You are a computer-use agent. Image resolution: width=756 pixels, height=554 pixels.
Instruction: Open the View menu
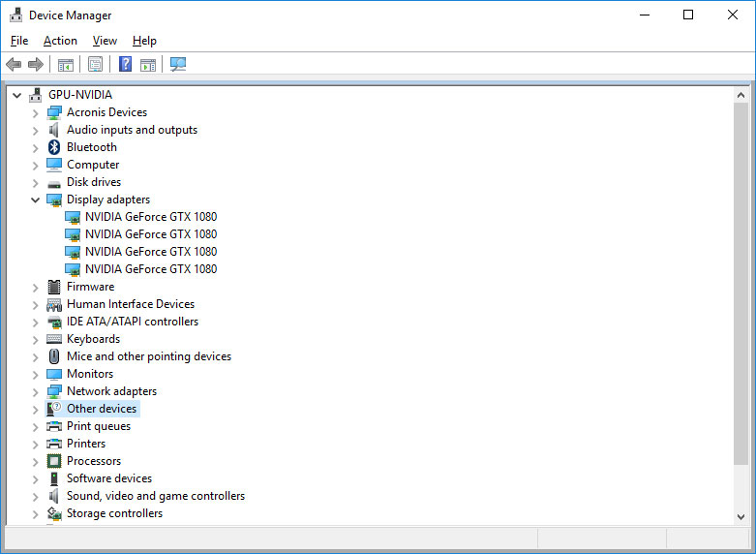pyautogui.click(x=105, y=41)
